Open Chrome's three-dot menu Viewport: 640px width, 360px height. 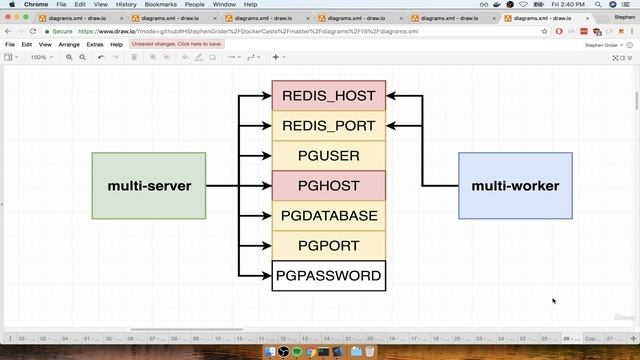632,31
